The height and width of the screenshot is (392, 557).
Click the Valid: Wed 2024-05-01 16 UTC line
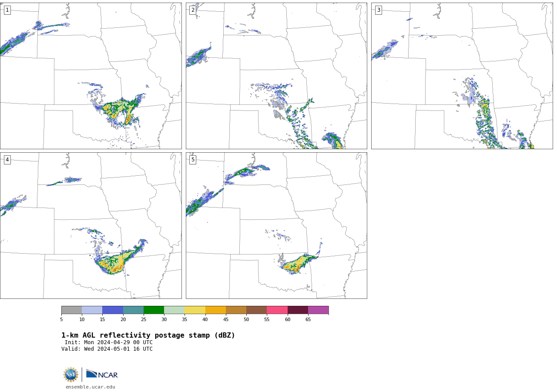pyautogui.click(x=107, y=349)
